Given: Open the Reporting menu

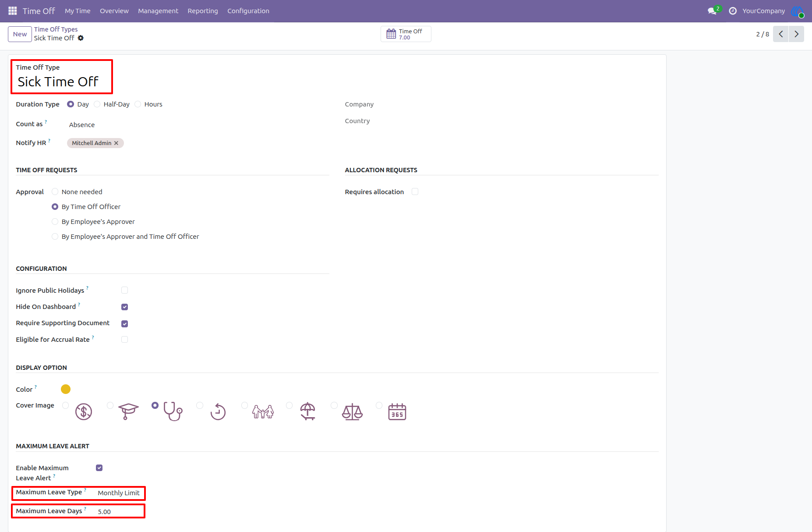Looking at the screenshot, I should tap(203, 11).
